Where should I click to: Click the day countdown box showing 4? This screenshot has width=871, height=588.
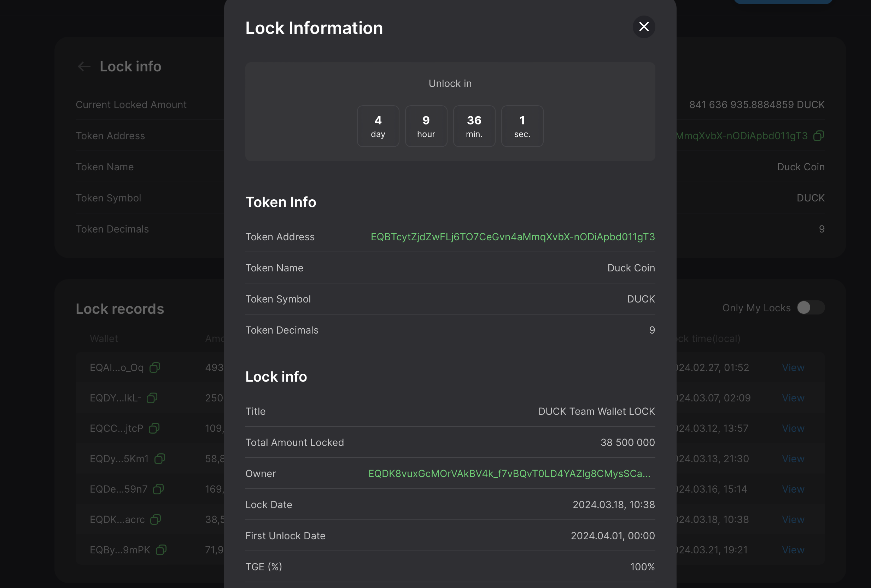point(378,126)
